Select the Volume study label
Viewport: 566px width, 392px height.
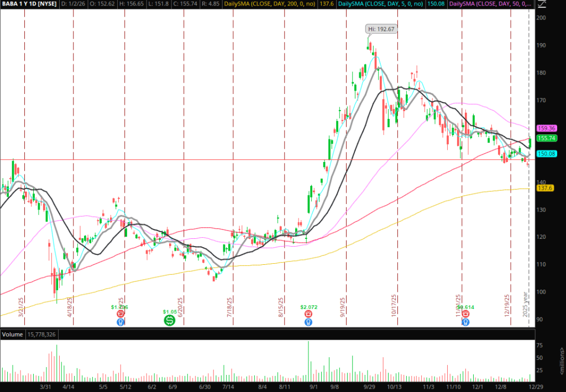coord(12,335)
